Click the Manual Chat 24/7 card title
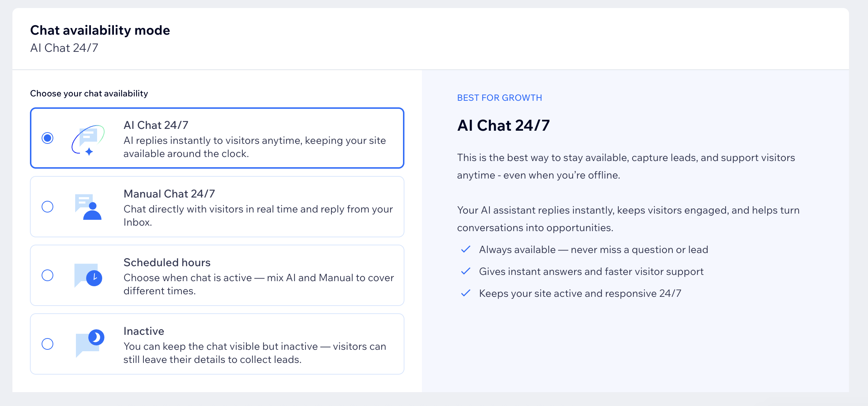The height and width of the screenshot is (406, 868). pos(169,194)
